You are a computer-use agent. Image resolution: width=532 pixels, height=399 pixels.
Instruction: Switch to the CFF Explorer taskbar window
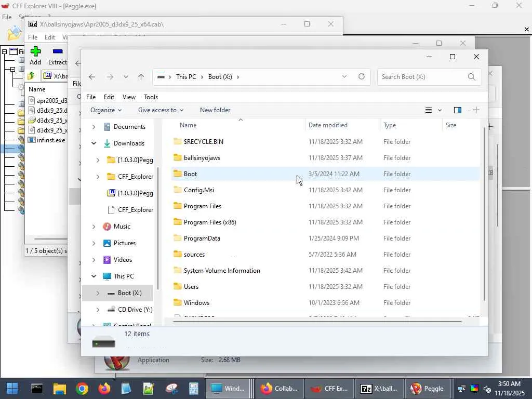point(329,389)
